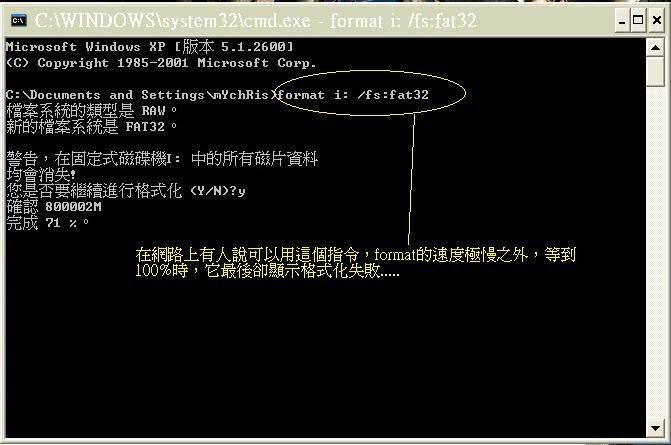Click the Copyright 1985-2001 Microsoft Corp line
Image resolution: width=671 pixels, height=445 pixels.
click(x=161, y=63)
